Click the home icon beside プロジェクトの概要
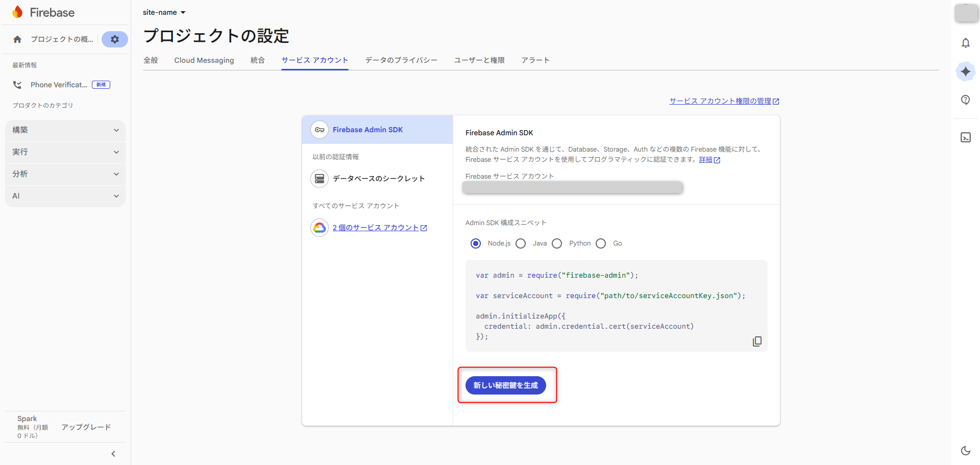The width and height of the screenshot is (980, 465). 17,39
